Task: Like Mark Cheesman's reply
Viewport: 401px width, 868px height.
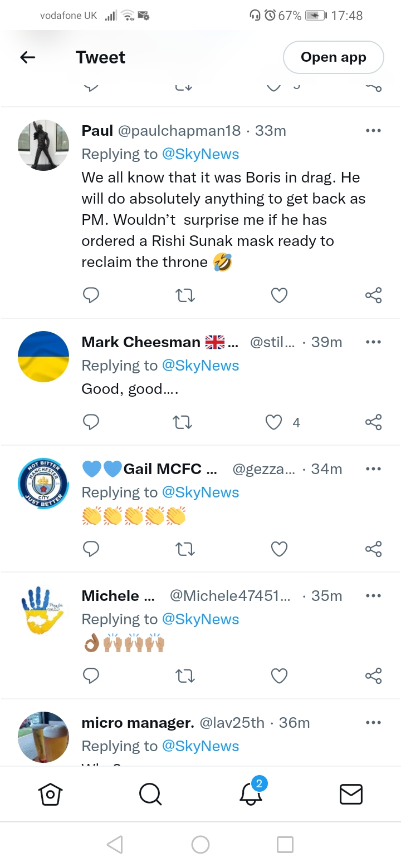Action: pos(274,422)
